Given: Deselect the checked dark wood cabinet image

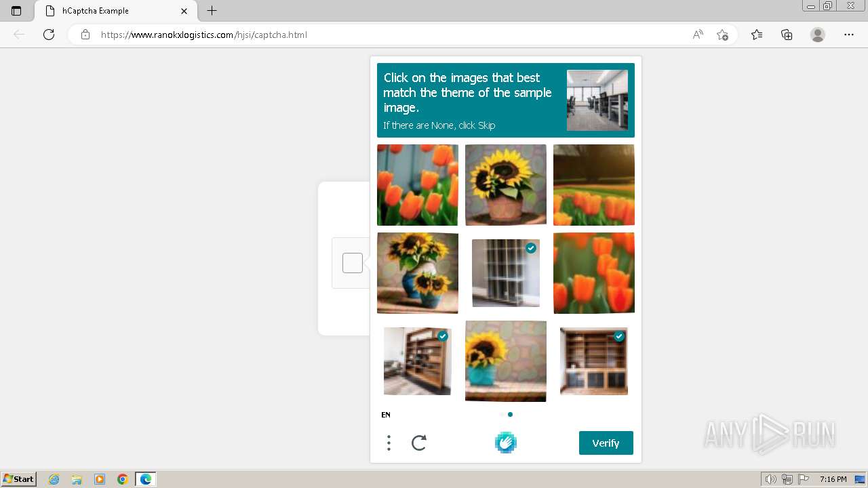Looking at the screenshot, I should click(594, 361).
